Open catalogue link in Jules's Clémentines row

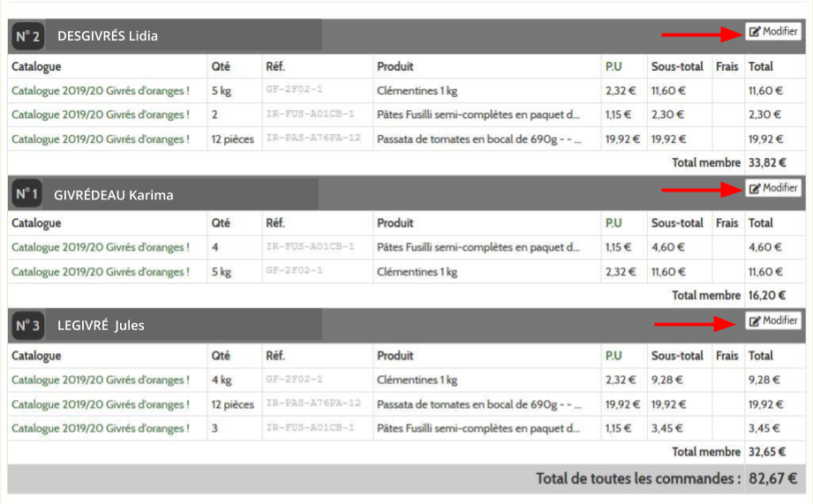click(100, 380)
